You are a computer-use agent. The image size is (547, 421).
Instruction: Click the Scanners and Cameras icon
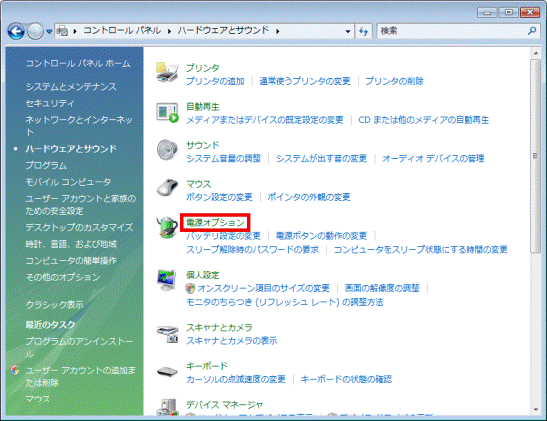tap(167, 333)
